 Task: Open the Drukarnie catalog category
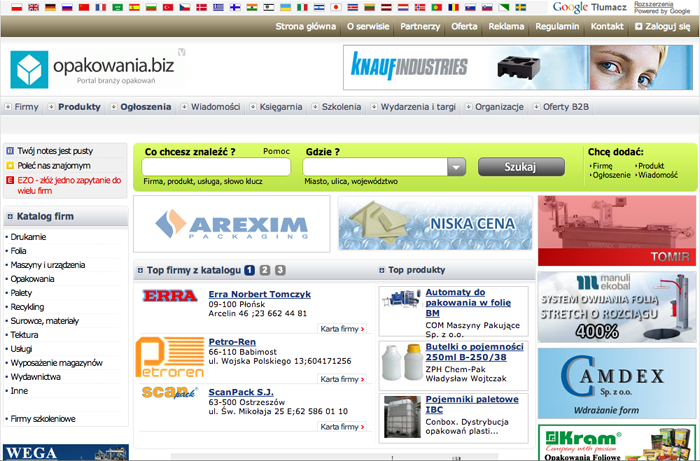(x=28, y=237)
